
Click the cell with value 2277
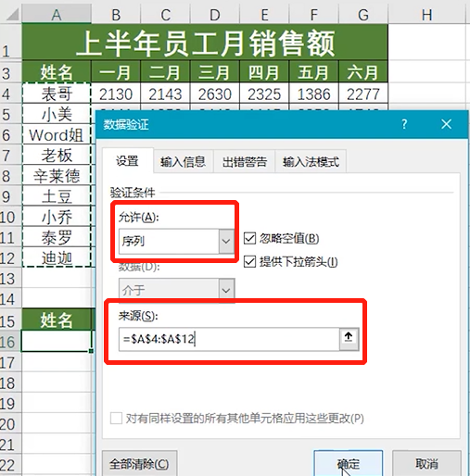(363, 94)
